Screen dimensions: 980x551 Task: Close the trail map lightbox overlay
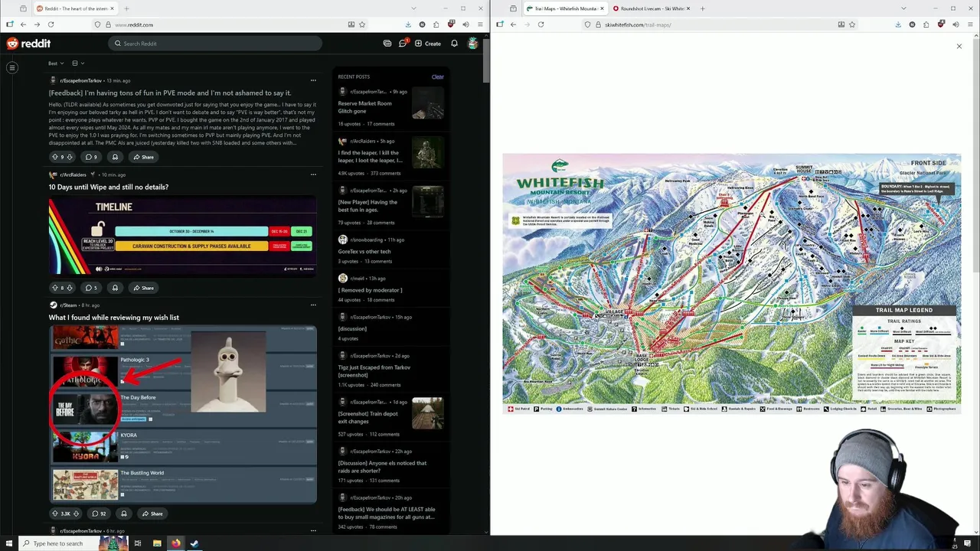[x=959, y=47]
